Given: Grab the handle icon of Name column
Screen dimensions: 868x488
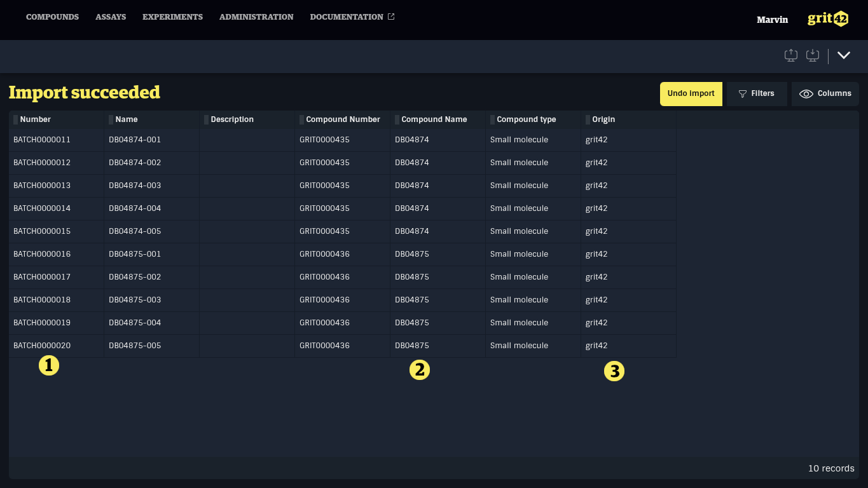Looking at the screenshot, I should click(111, 119).
